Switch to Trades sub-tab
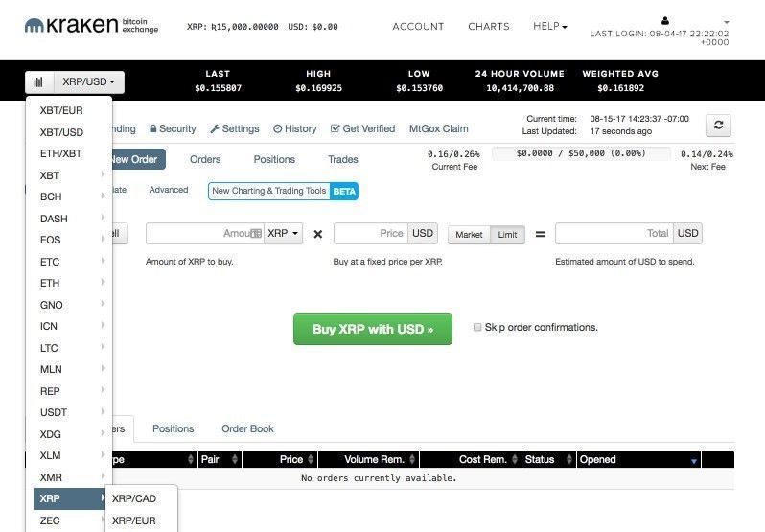The width and height of the screenshot is (765, 532). (343, 159)
